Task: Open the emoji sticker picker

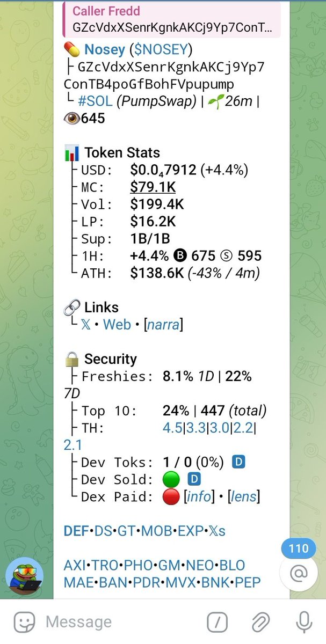Action: coord(24,623)
